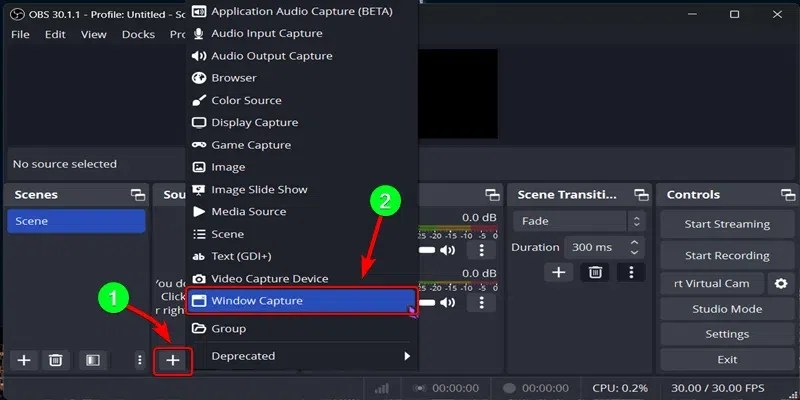This screenshot has width=800, height=400.
Task: Click the add scene plus icon
Action: click(x=24, y=360)
